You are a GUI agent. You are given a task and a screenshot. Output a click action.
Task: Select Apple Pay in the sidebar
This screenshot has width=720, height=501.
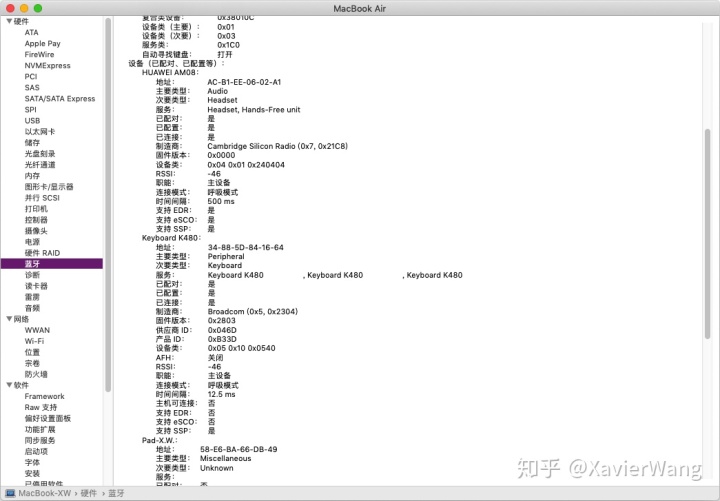(x=42, y=43)
